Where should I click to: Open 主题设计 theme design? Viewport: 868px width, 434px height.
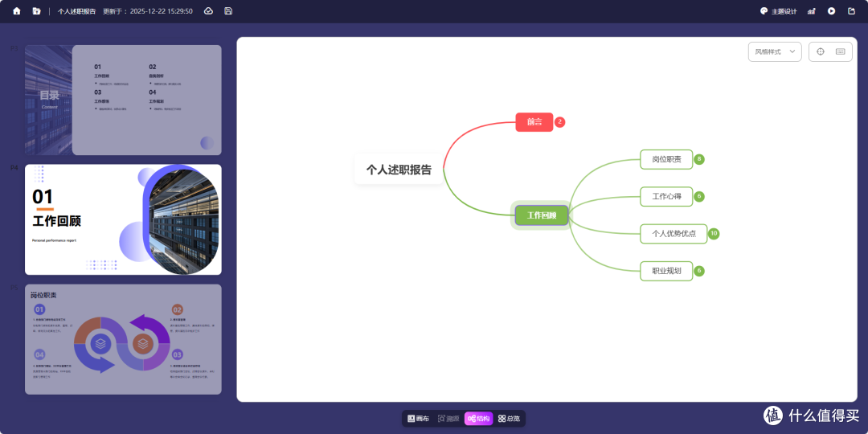point(779,11)
